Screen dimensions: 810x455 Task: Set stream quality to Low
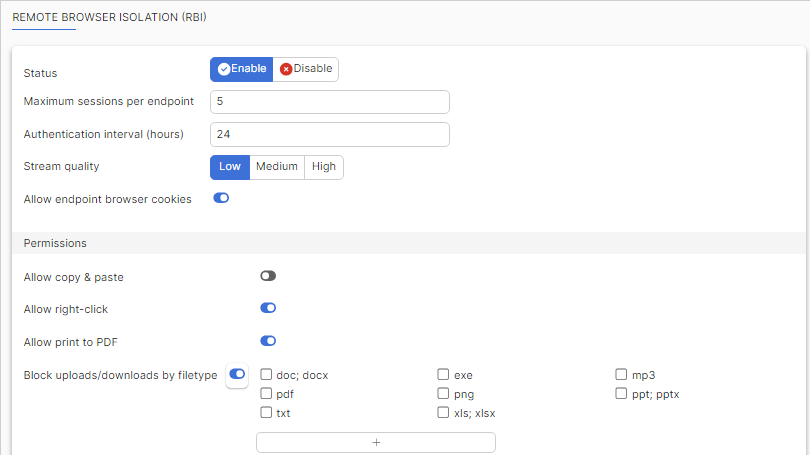pos(229,167)
